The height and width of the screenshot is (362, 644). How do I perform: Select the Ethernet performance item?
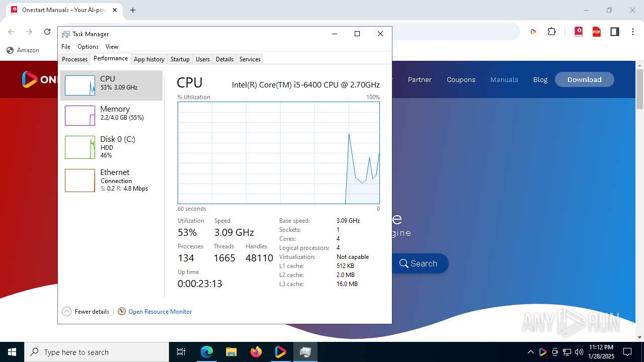click(111, 180)
